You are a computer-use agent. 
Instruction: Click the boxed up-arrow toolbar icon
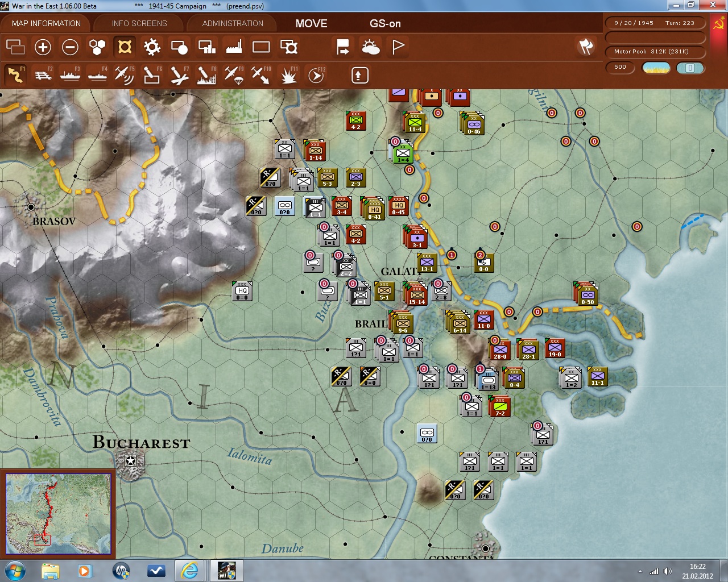(x=359, y=75)
